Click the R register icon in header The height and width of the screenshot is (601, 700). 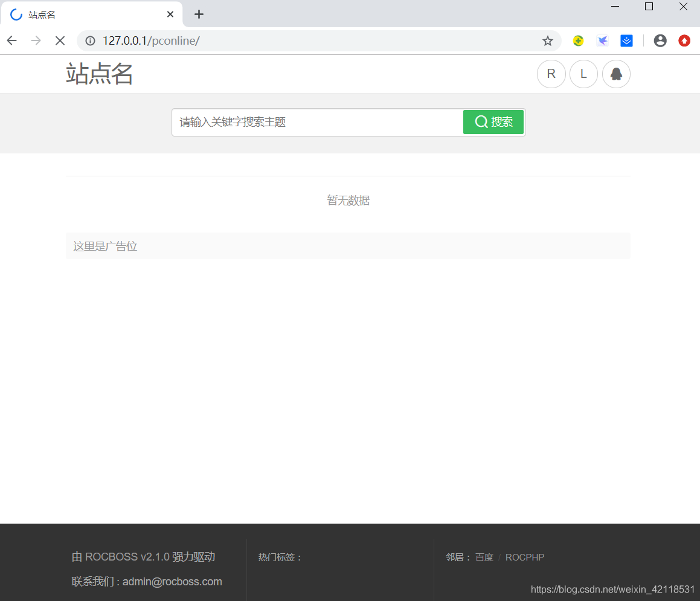pos(551,74)
